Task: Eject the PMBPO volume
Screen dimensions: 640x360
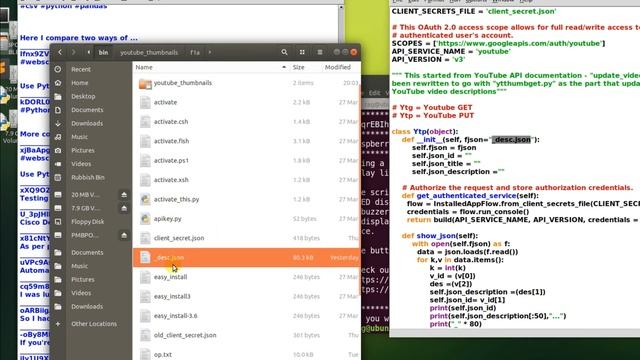Action: coord(124,235)
